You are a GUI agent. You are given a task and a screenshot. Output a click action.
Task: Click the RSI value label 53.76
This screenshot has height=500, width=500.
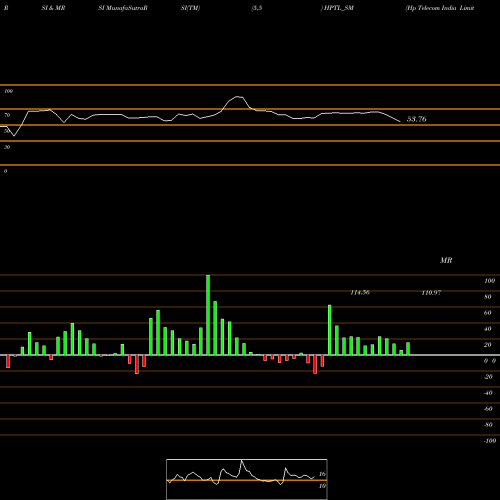pyautogui.click(x=416, y=119)
